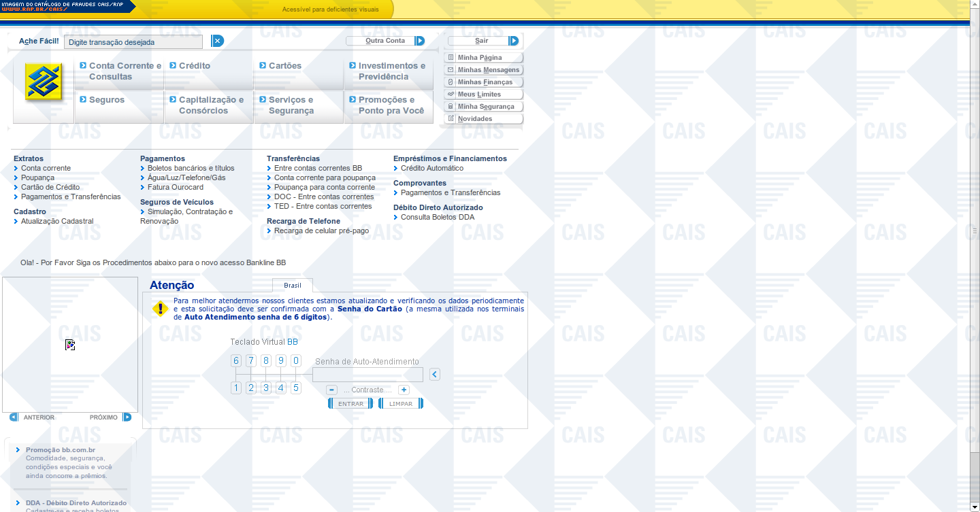Open Minhas Mensagens from the side menu

click(487, 69)
